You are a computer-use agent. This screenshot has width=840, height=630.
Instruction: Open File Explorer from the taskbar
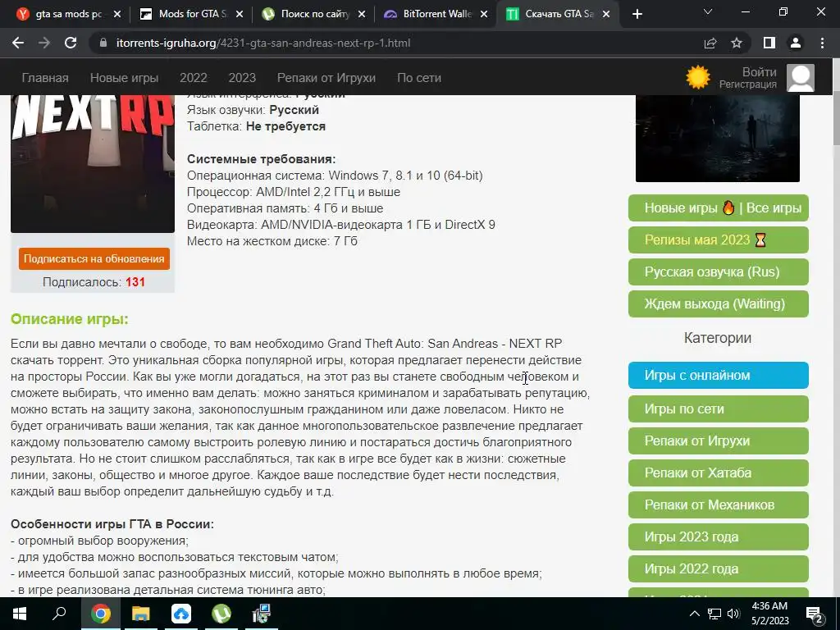pos(141,614)
